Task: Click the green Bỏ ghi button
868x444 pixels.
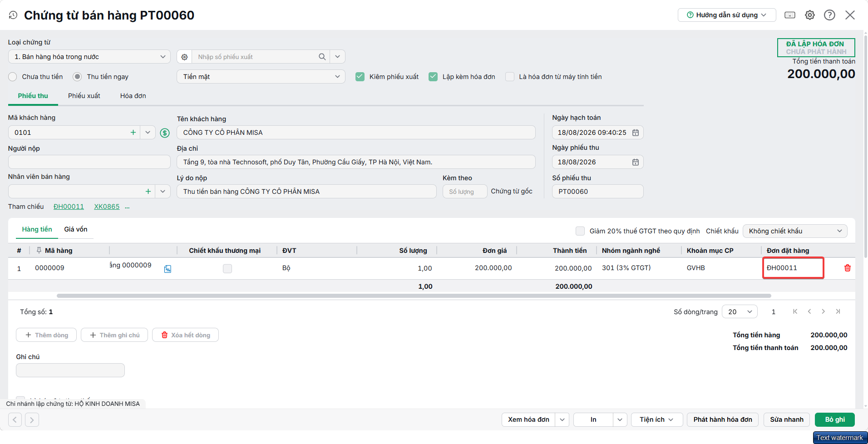Action: click(x=835, y=419)
